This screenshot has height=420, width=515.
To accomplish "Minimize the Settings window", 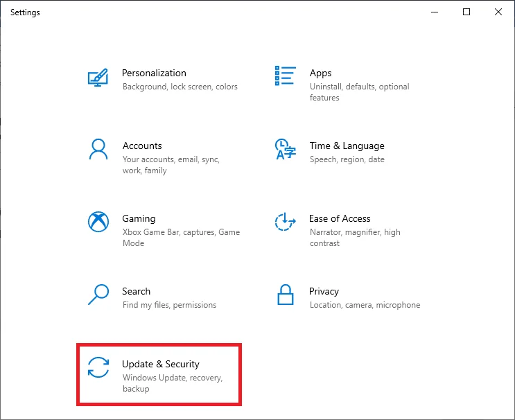I will click(435, 12).
